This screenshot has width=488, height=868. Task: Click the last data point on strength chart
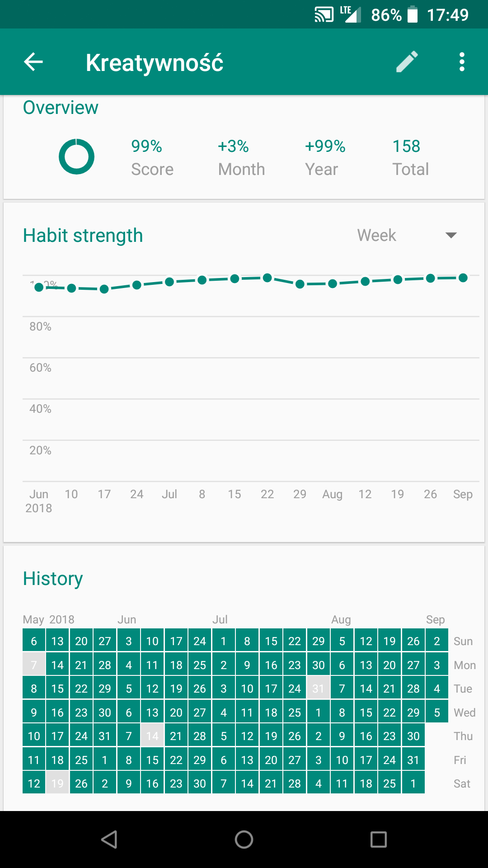(x=463, y=278)
